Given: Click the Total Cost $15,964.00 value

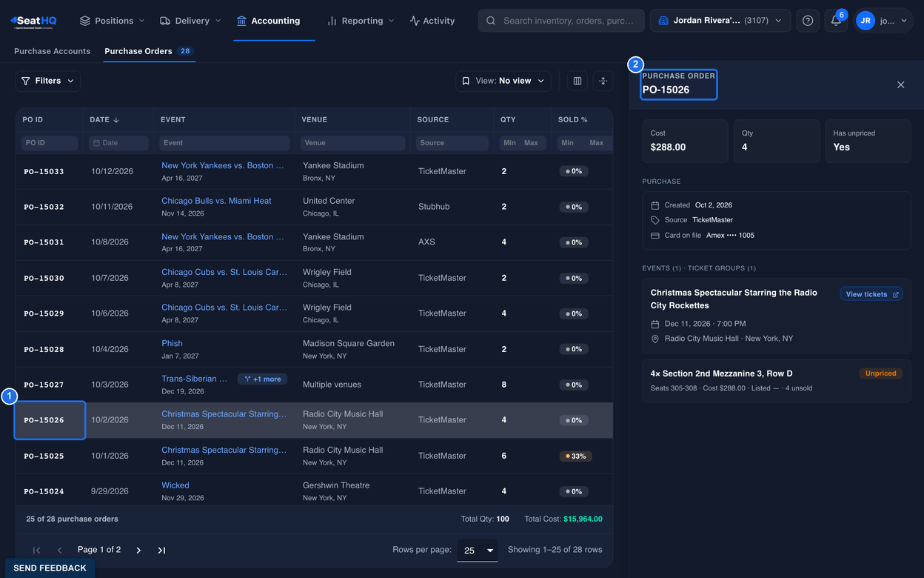Looking at the screenshot, I should pyautogui.click(x=583, y=519).
